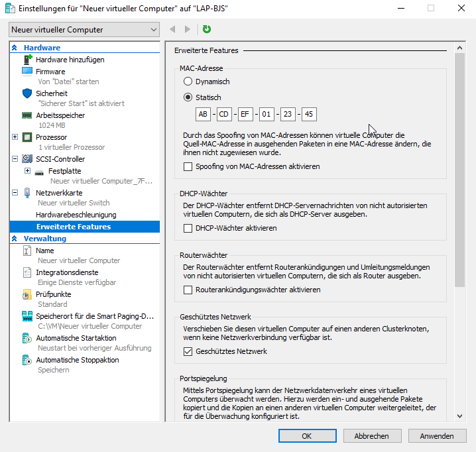Select Hardwarebeschleunigung in the sidebar
Viewport: 476px width, 452px height.
pos(76,215)
